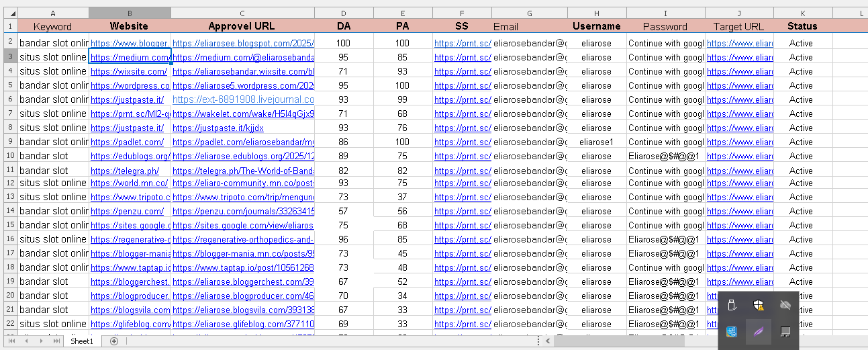Select column K header
Viewport: 868px width, 350px height.
[803, 13]
